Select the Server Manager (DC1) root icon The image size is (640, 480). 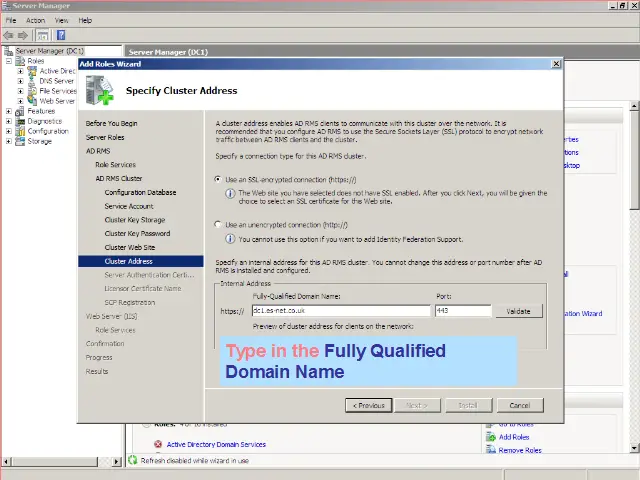point(9,51)
